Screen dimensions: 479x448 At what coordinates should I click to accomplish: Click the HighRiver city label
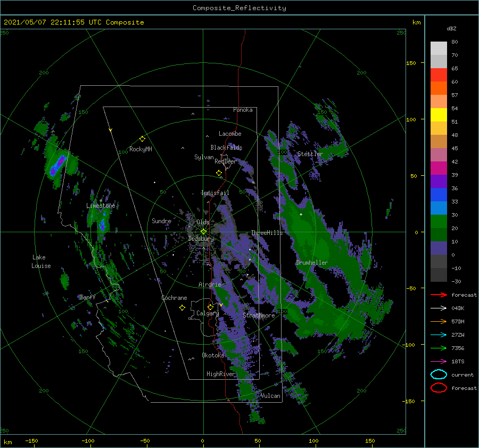tap(220, 374)
